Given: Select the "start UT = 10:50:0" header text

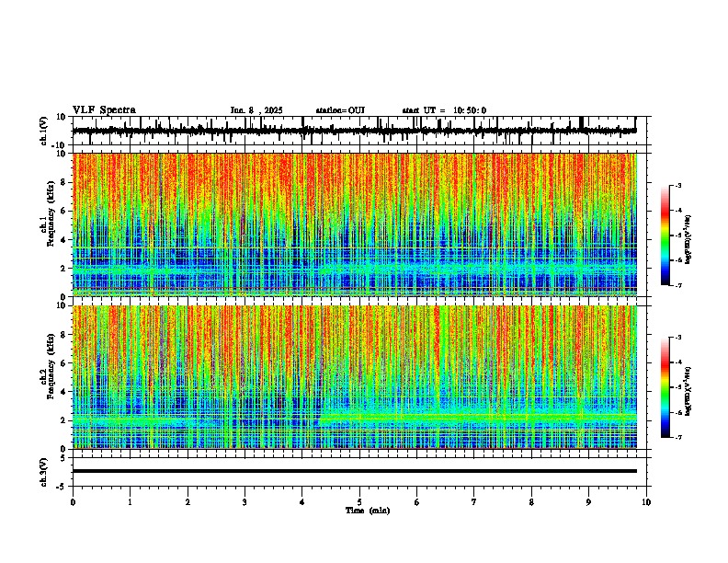Looking at the screenshot, I should coord(444,110).
